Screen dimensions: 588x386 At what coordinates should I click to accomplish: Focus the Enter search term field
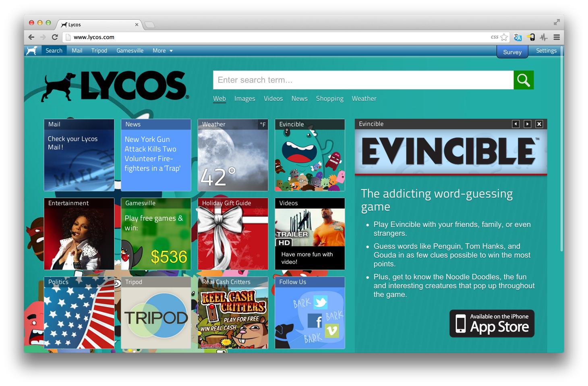point(363,80)
